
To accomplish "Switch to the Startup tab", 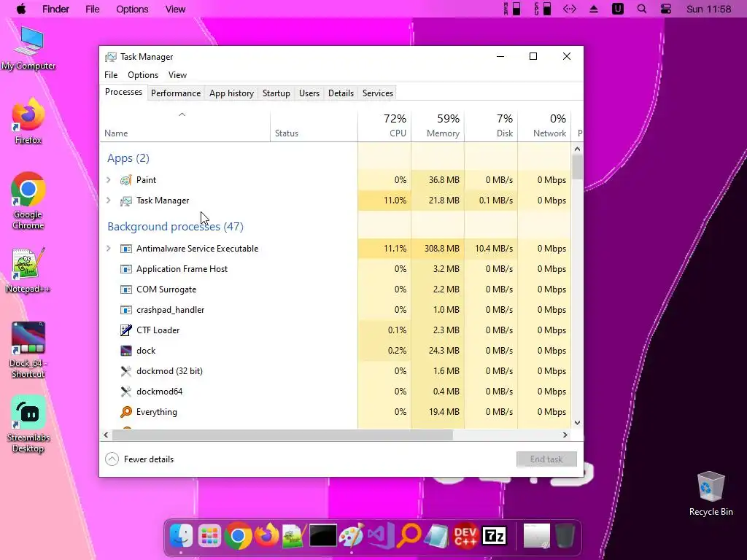I will pyautogui.click(x=276, y=93).
